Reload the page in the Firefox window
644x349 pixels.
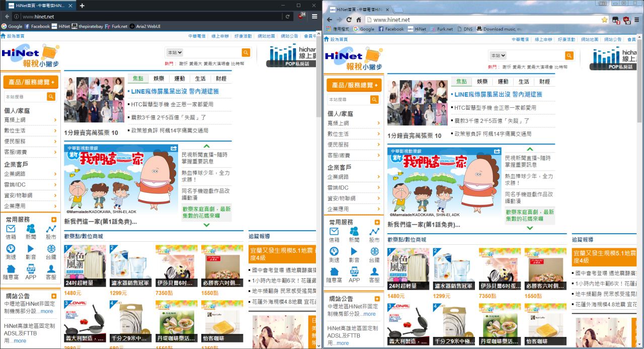(288, 17)
